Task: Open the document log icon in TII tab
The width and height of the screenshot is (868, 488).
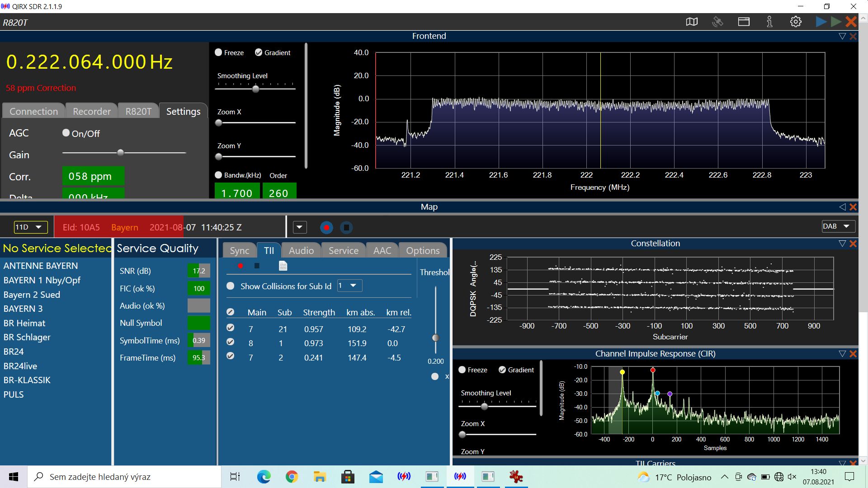Action: [283, 266]
